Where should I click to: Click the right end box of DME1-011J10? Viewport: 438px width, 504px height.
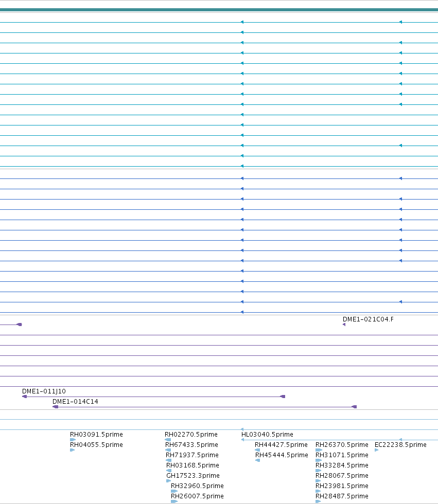[283, 397]
